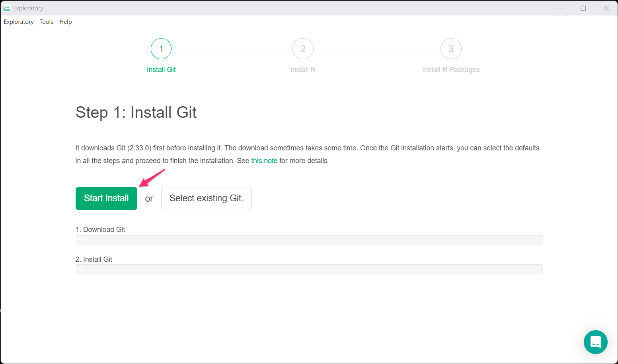The width and height of the screenshot is (618, 364).
Task: Click the Start Install button
Action: pos(106,199)
